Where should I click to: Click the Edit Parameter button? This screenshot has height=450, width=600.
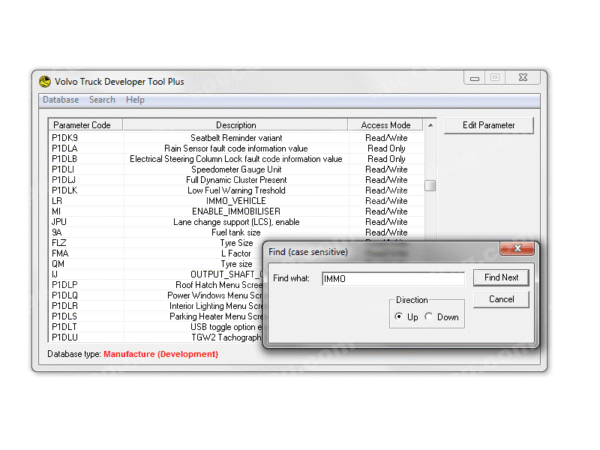[489, 125]
